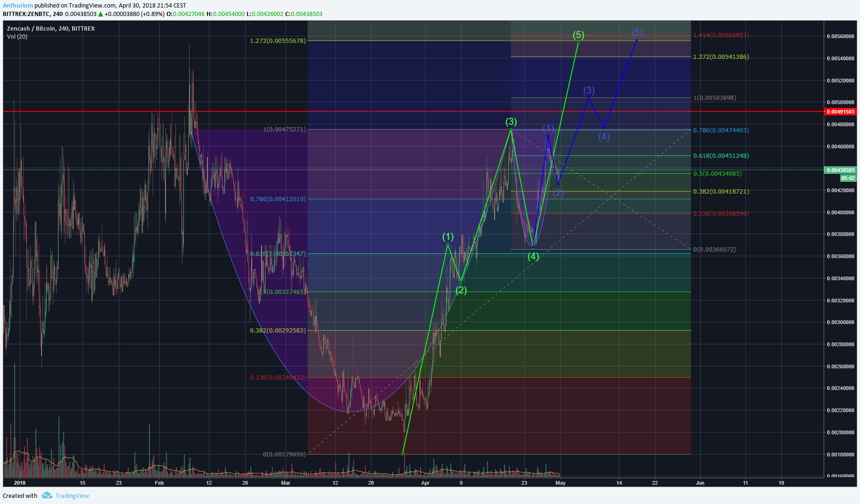
Task: Click the 0.786(0.00474403) Fibonacci label
Action: coord(721,130)
